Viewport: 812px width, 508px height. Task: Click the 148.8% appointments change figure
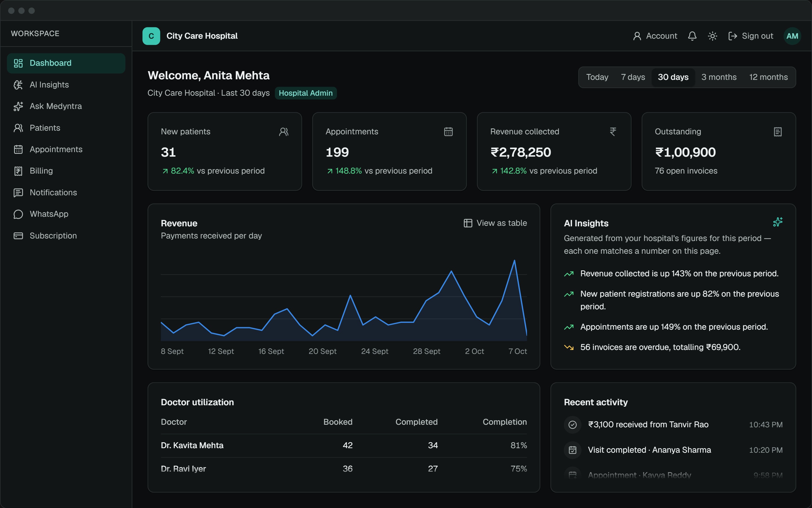tap(348, 171)
